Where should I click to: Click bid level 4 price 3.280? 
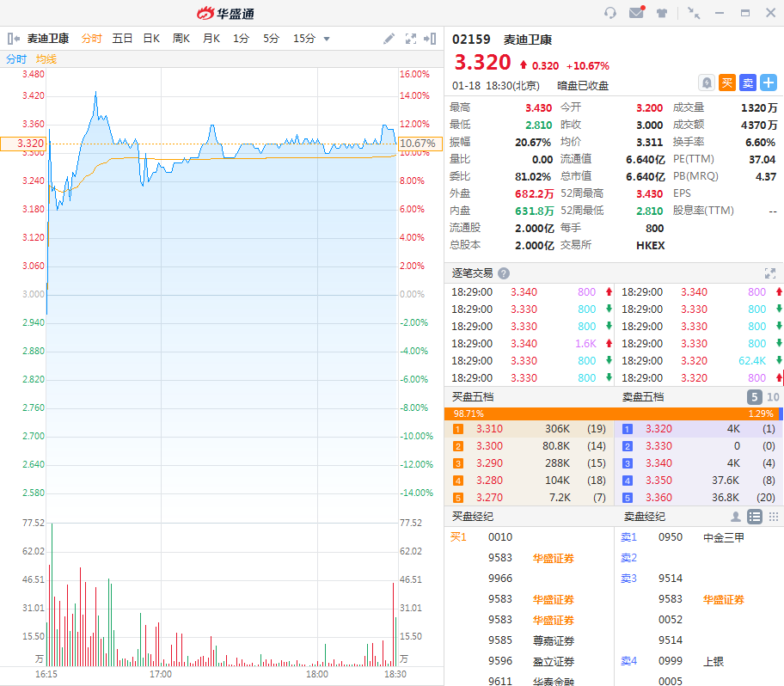point(489,481)
